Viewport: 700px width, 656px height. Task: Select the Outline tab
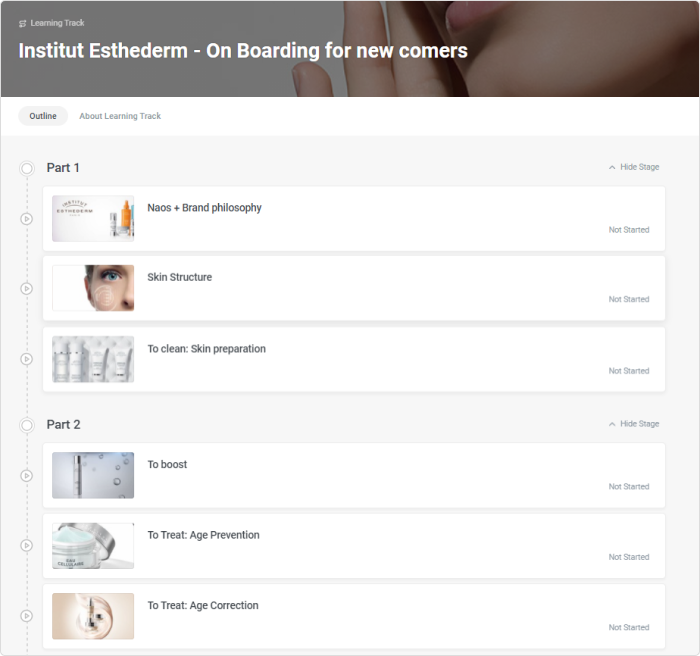click(43, 116)
